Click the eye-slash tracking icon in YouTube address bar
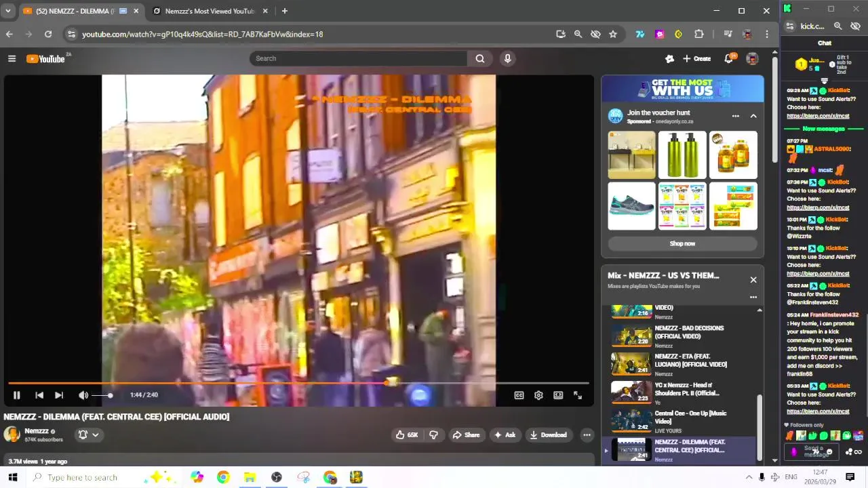 [x=595, y=34]
